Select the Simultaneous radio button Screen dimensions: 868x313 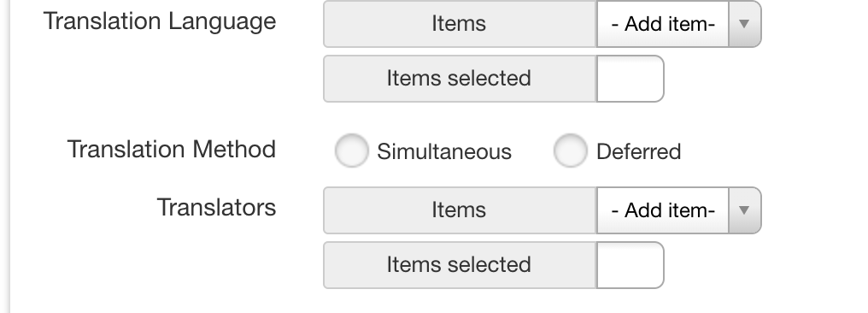point(351,151)
